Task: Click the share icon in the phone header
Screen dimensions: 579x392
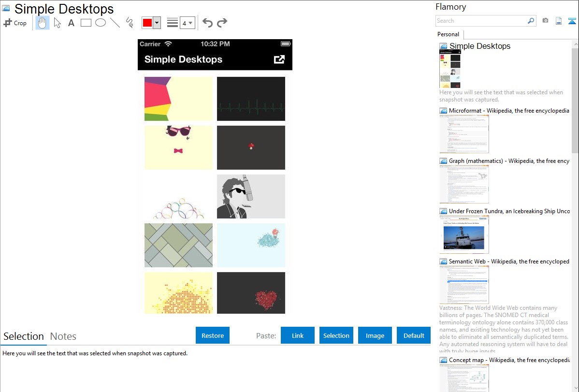Action: click(279, 59)
